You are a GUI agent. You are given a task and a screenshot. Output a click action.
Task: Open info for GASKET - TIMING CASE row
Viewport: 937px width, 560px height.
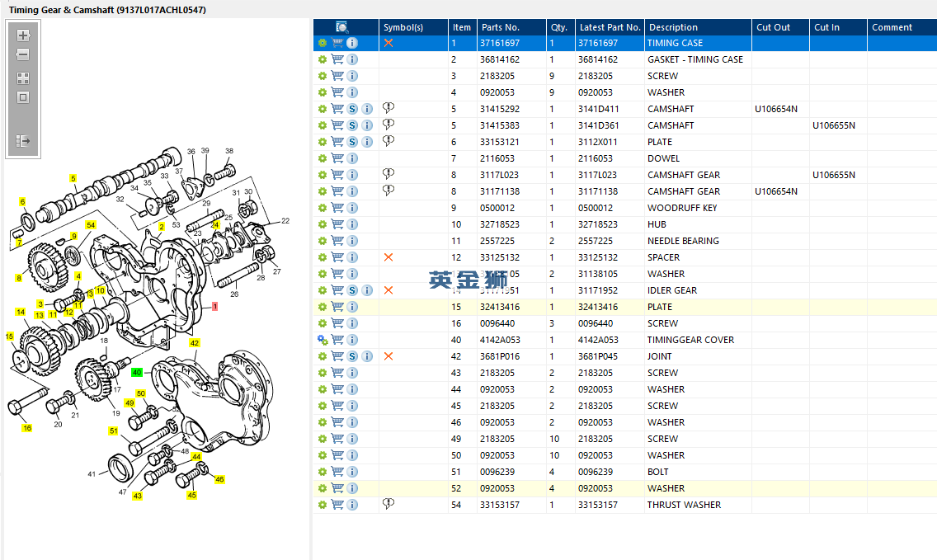point(352,59)
